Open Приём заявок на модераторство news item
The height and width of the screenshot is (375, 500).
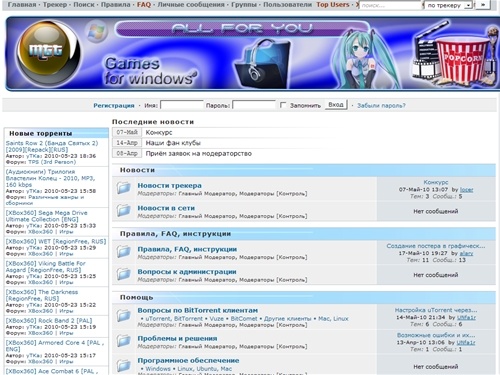198,154
